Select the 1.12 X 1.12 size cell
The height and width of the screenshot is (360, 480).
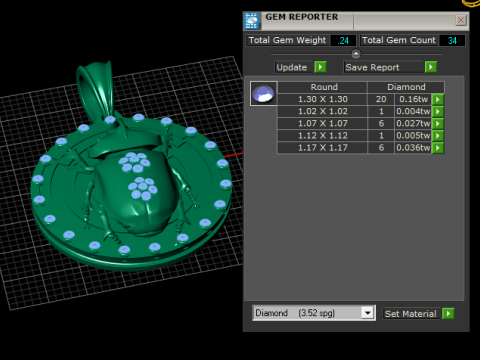tap(322, 136)
